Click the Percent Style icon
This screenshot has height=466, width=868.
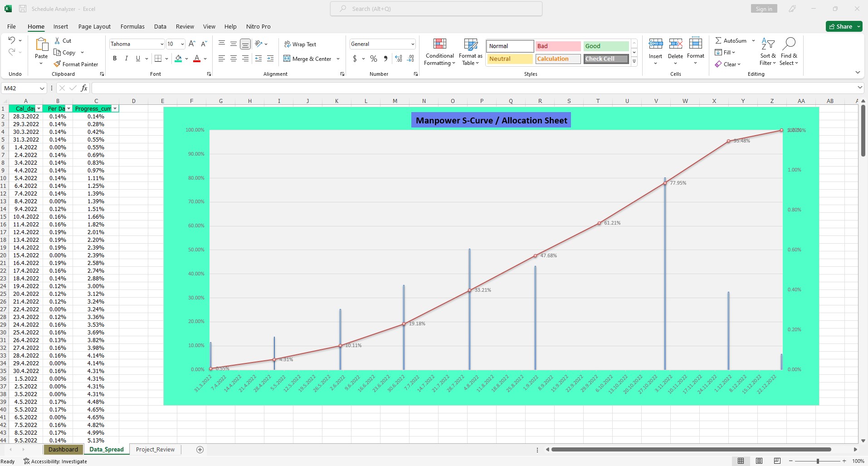373,59
